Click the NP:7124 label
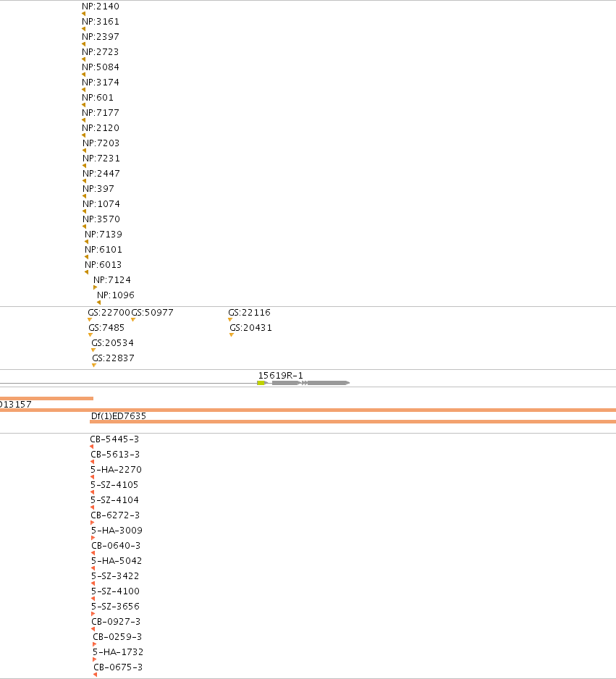Viewport: 616px width, 679px height. tap(112, 279)
